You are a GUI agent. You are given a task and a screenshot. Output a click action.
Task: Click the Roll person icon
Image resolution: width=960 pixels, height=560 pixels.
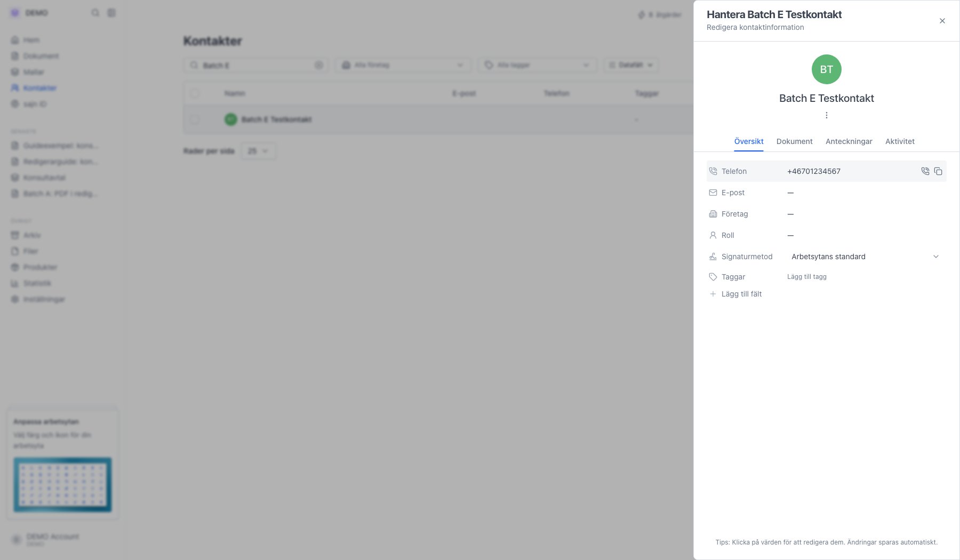(x=713, y=235)
